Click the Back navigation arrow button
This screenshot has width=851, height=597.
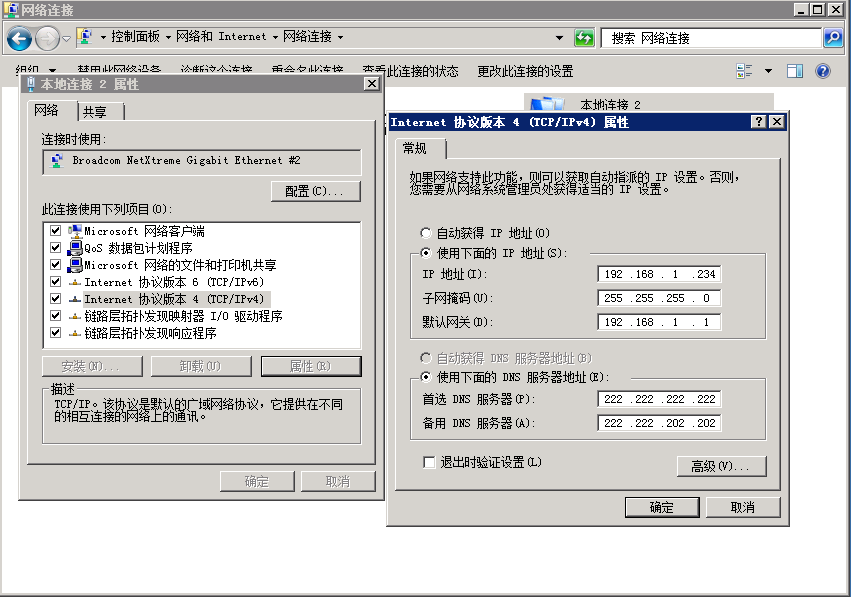tap(19, 38)
